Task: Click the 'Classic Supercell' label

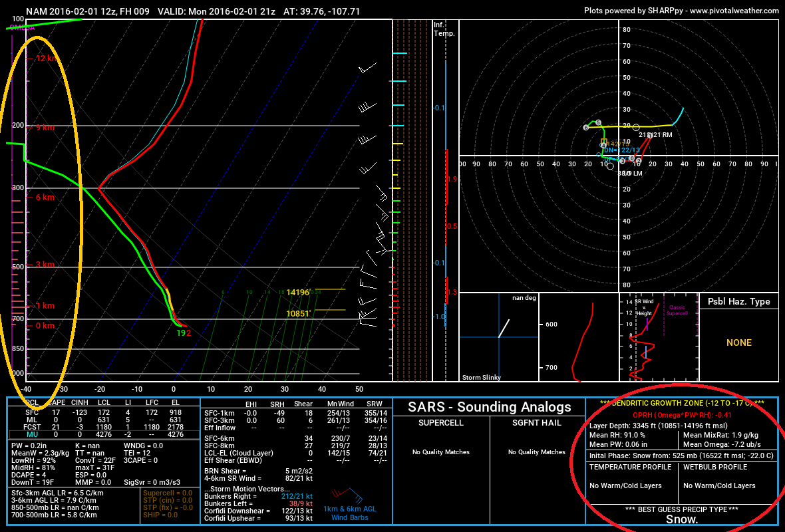Action: [x=677, y=311]
